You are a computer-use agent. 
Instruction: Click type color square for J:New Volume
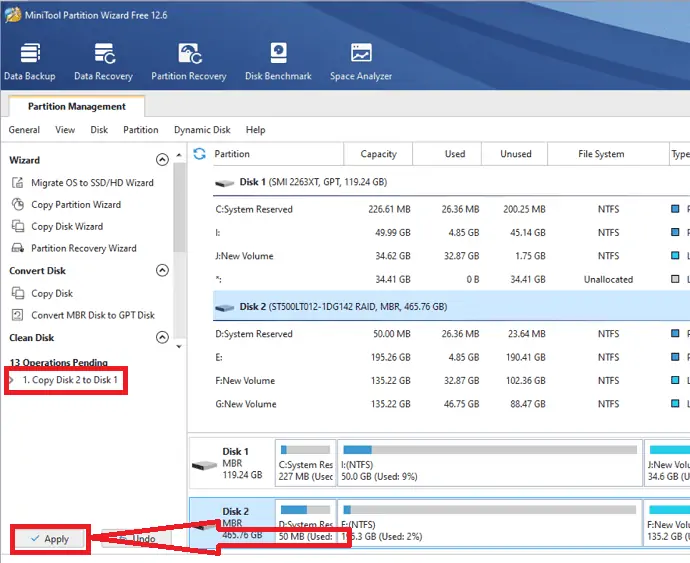pos(675,255)
